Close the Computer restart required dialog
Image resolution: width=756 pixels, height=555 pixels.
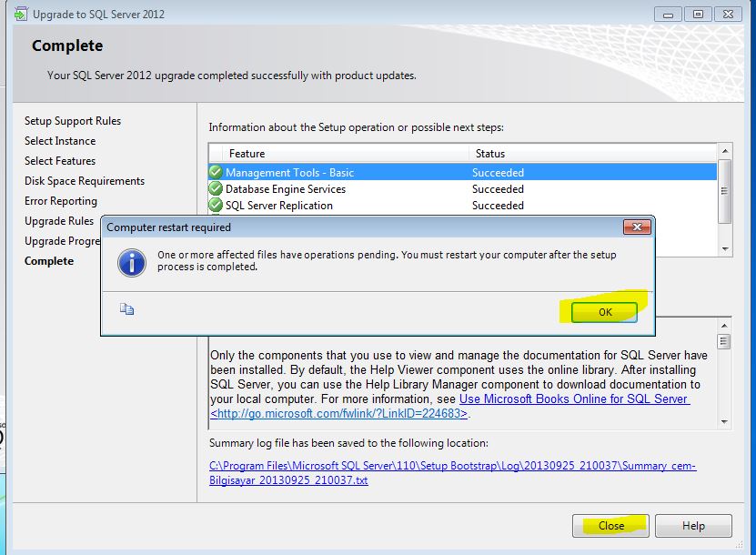pyautogui.click(x=637, y=227)
